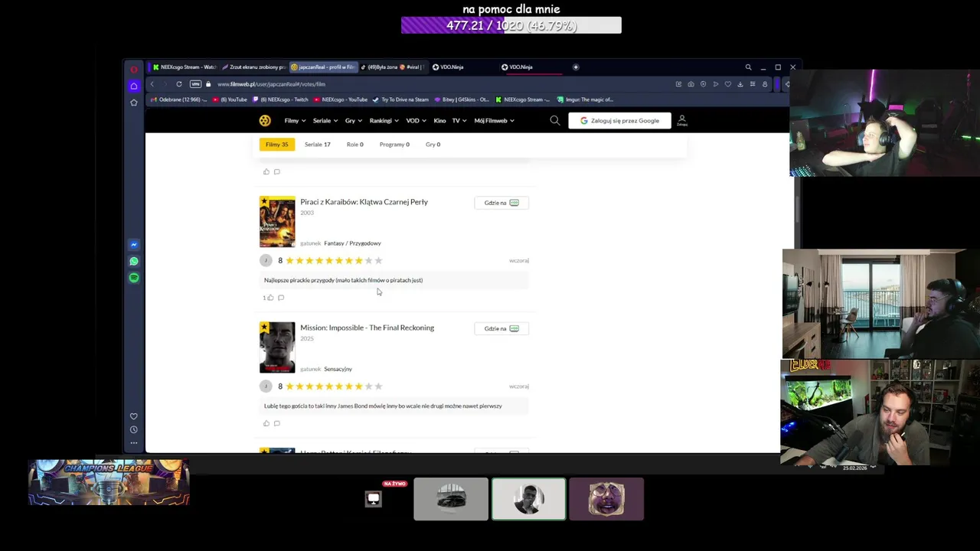Expand the TV dropdown menu
980x551 pixels.
point(459,121)
